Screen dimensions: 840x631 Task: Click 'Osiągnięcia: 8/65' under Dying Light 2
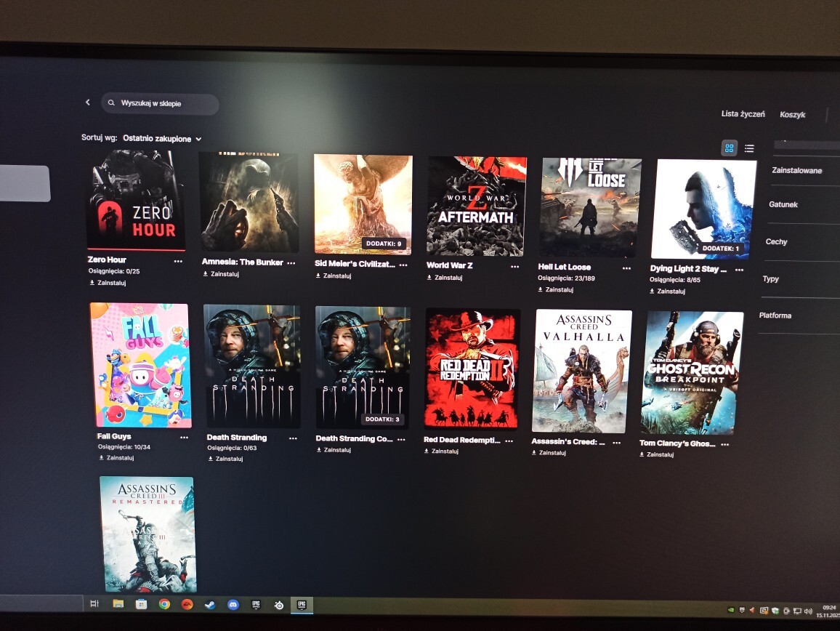[675, 280]
